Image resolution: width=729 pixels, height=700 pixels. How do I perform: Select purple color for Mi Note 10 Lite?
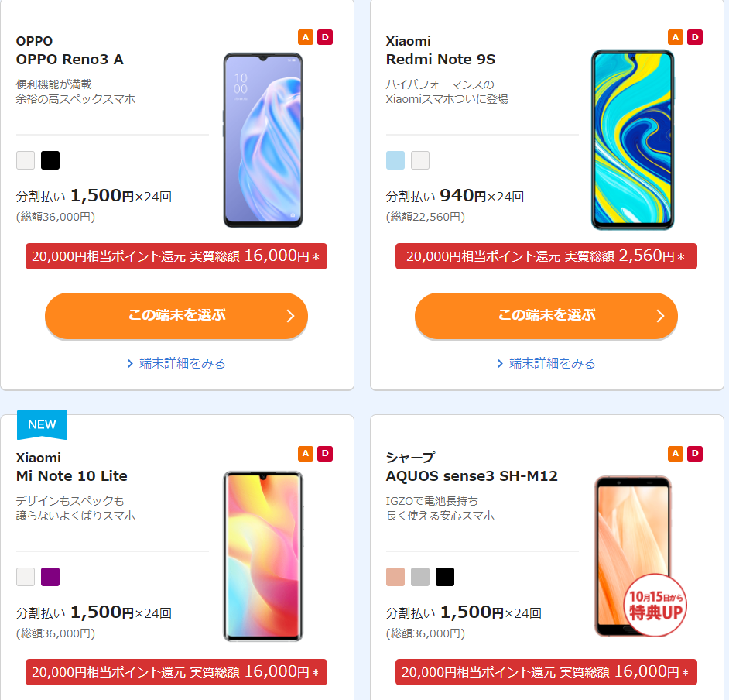50,577
